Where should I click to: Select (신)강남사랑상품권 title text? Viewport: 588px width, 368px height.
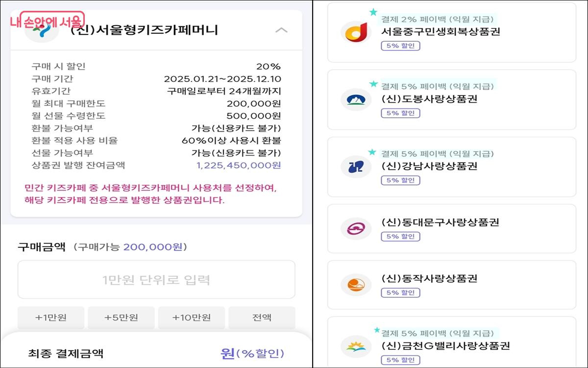[x=429, y=166]
